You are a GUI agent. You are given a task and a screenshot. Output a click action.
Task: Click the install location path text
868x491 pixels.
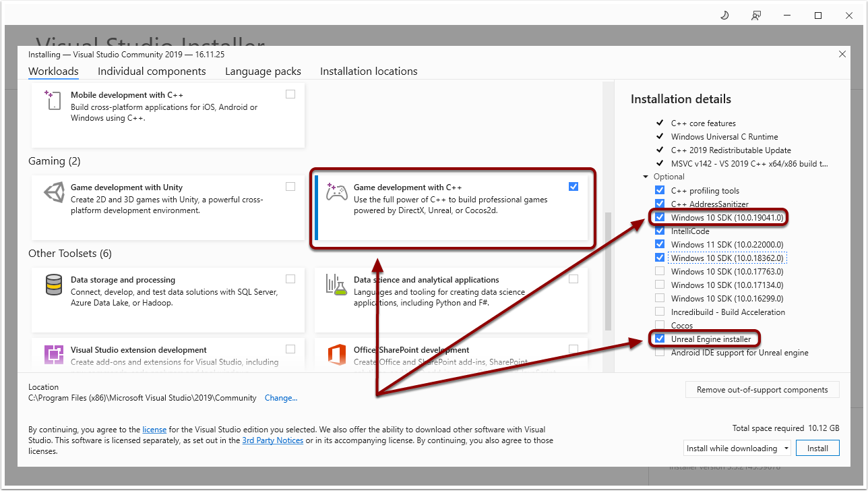pyautogui.click(x=142, y=398)
